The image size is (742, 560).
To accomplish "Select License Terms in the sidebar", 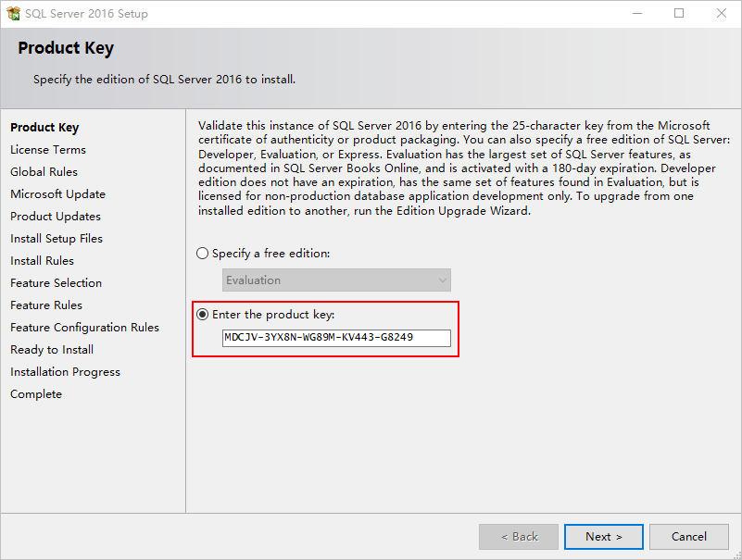I will pos(48,149).
